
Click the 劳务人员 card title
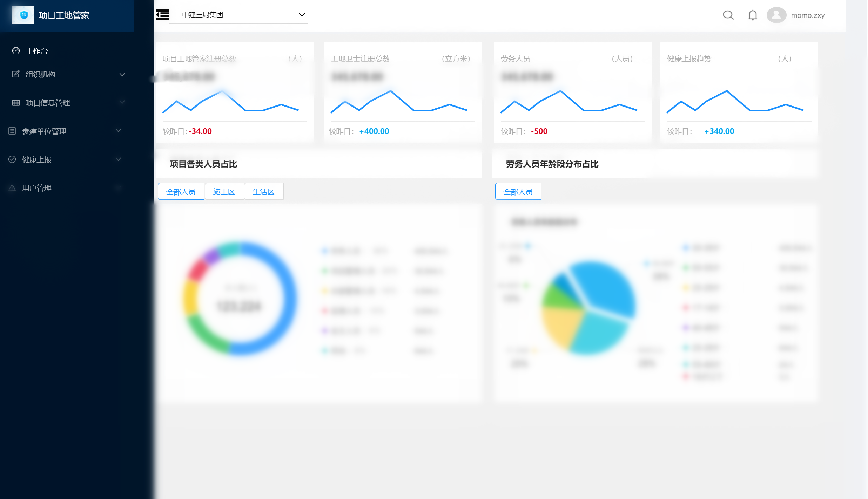pyautogui.click(x=515, y=59)
